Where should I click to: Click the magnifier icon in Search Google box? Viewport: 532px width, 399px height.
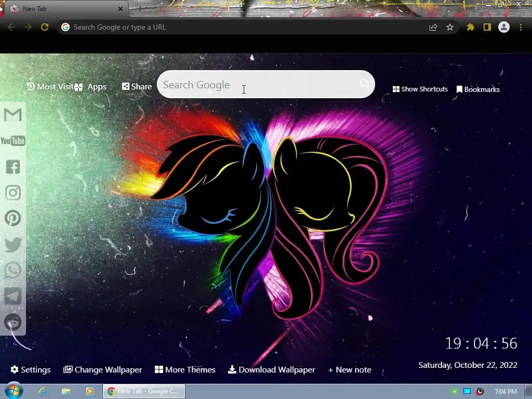pos(364,84)
